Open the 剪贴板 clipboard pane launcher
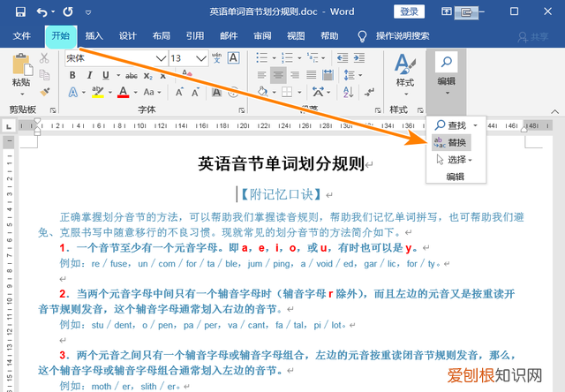 (53, 110)
